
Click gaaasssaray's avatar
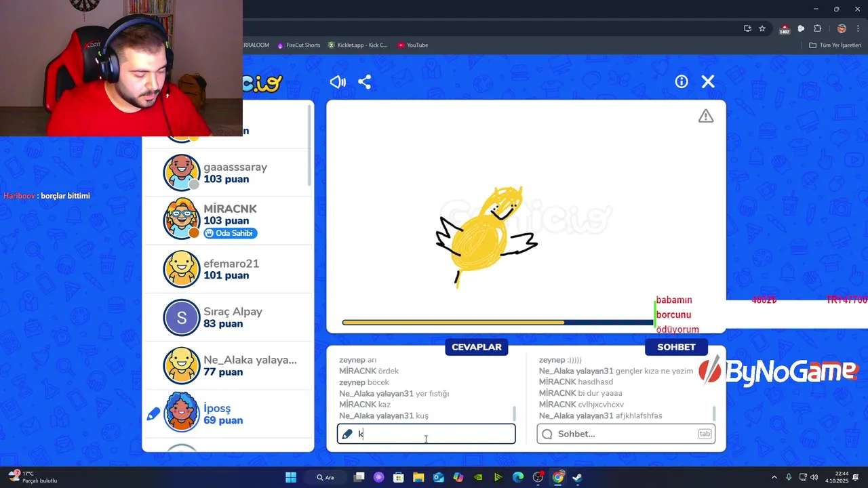182,173
